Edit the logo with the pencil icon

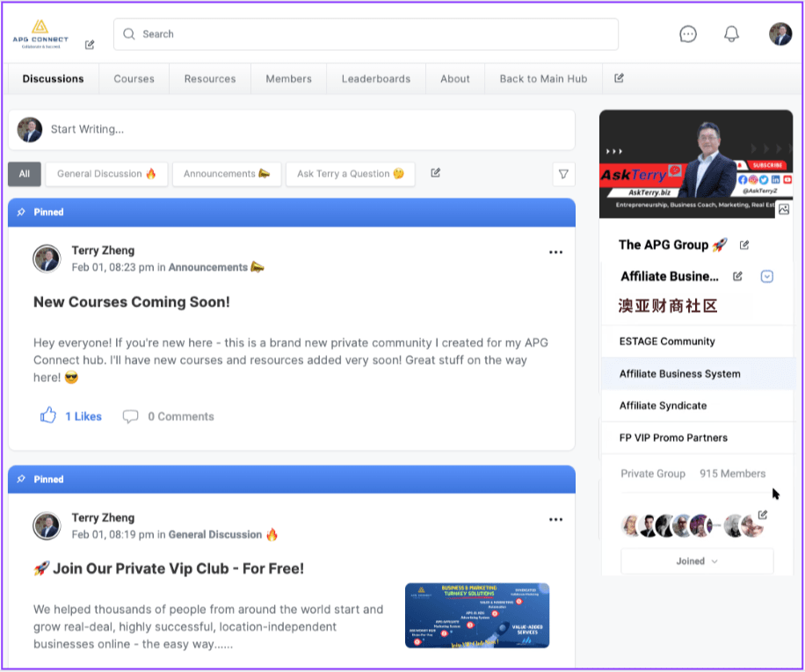pyautogui.click(x=90, y=45)
